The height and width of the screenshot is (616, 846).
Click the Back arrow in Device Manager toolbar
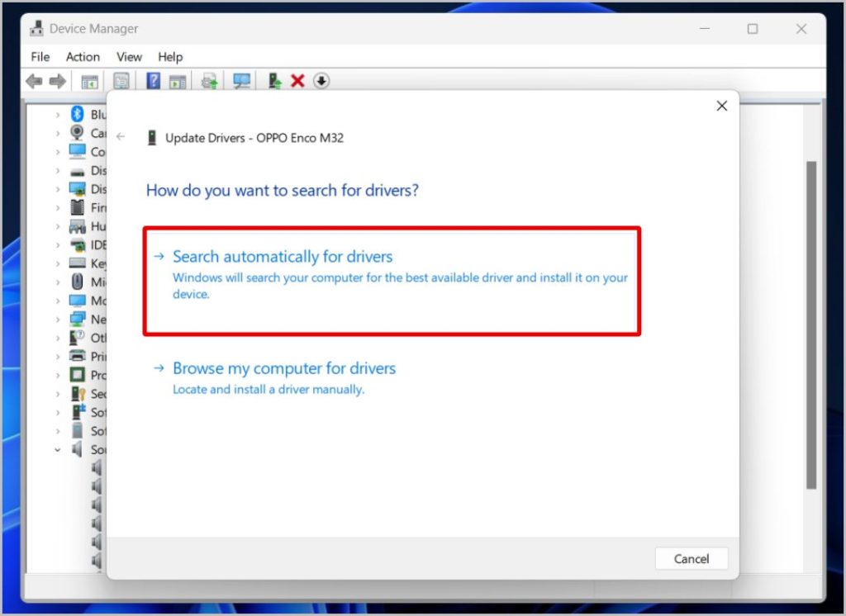[34, 82]
